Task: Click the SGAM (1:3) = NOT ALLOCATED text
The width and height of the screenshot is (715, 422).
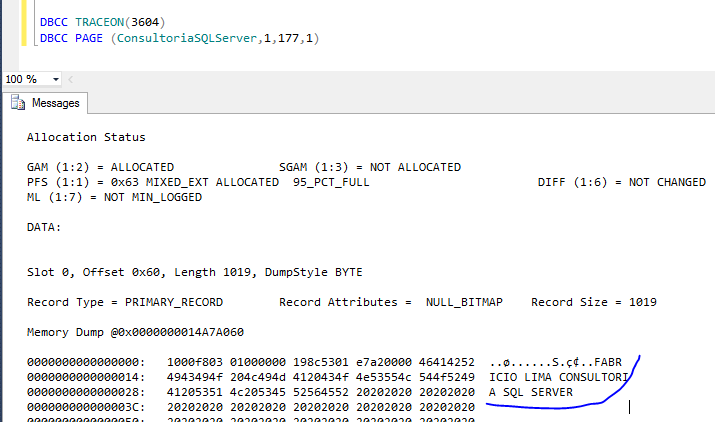Action: coord(369,167)
